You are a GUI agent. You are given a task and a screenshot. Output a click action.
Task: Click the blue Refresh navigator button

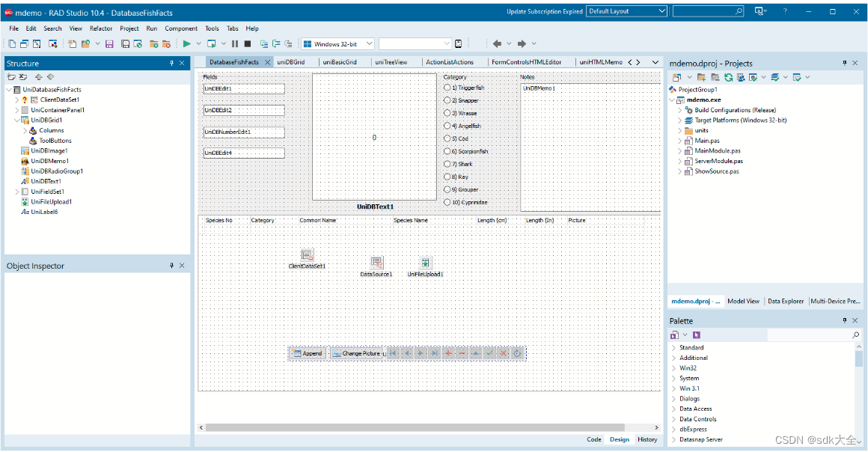click(517, 353)
